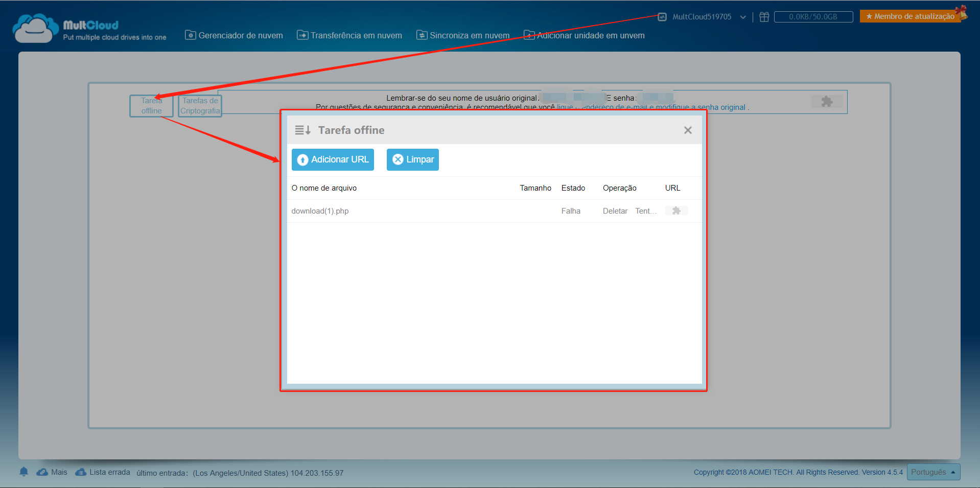Click the notification bell icon
This screenshot has height=488, width=980.
pyautogui.click(x=24, y=472)
